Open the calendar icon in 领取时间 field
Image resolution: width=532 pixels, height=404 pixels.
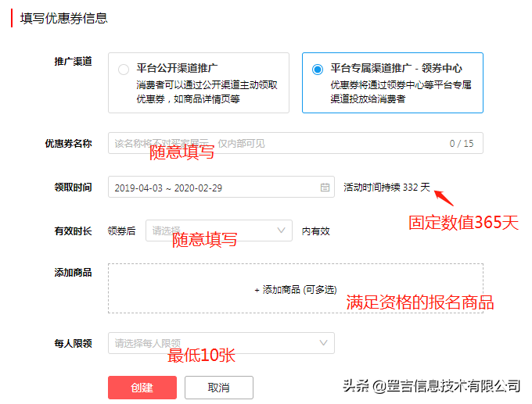325,187
